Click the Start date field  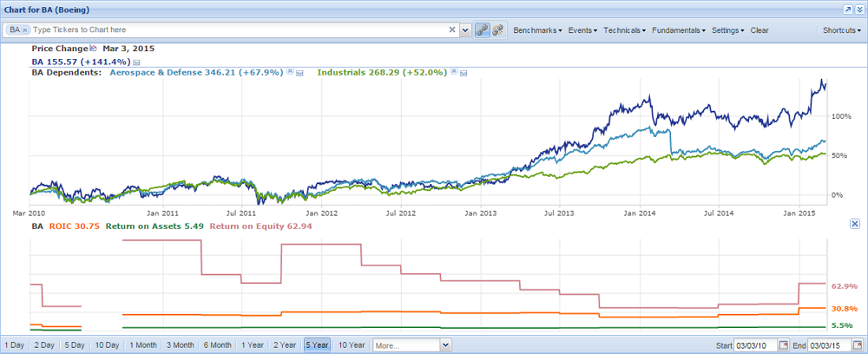[756, 345]
